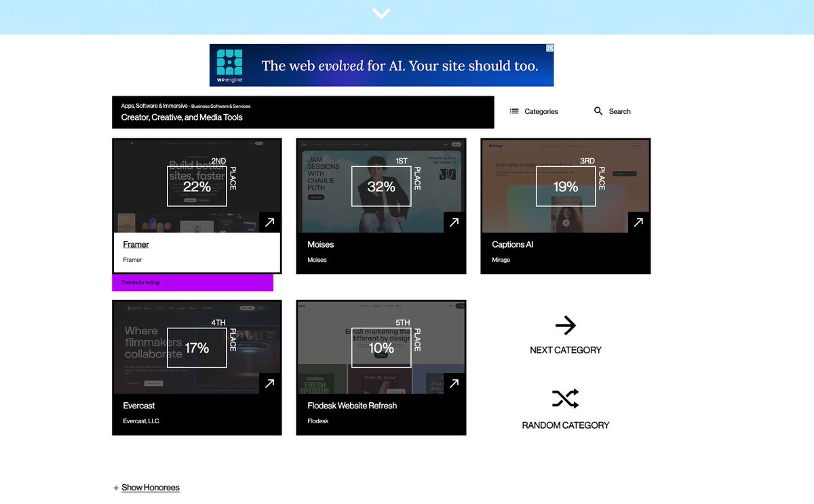Click Thanks for voting! message bar
Screen dimensions: 814x504
pos(193,283)
